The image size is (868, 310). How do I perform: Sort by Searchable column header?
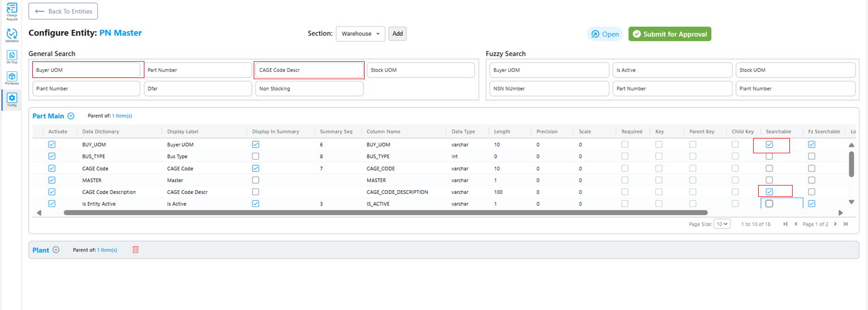[x=779, y=132]
